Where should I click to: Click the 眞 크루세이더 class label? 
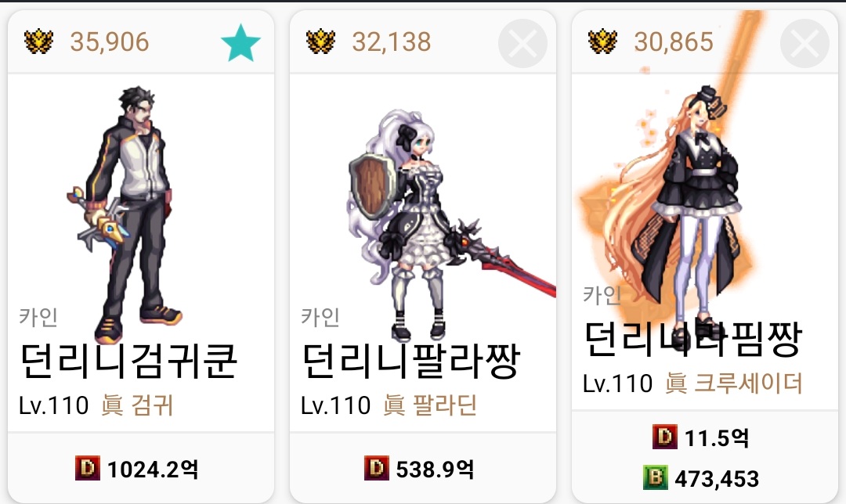734,383
